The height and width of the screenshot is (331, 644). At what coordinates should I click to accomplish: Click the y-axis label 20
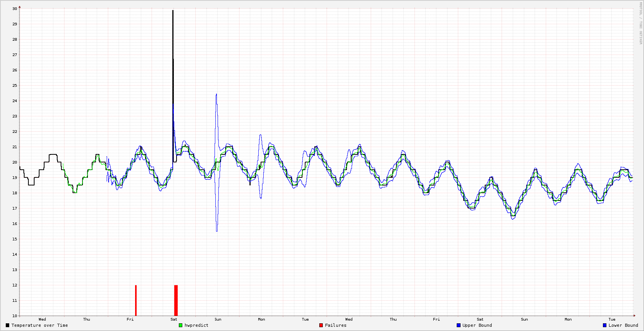[x=15, y=162]
